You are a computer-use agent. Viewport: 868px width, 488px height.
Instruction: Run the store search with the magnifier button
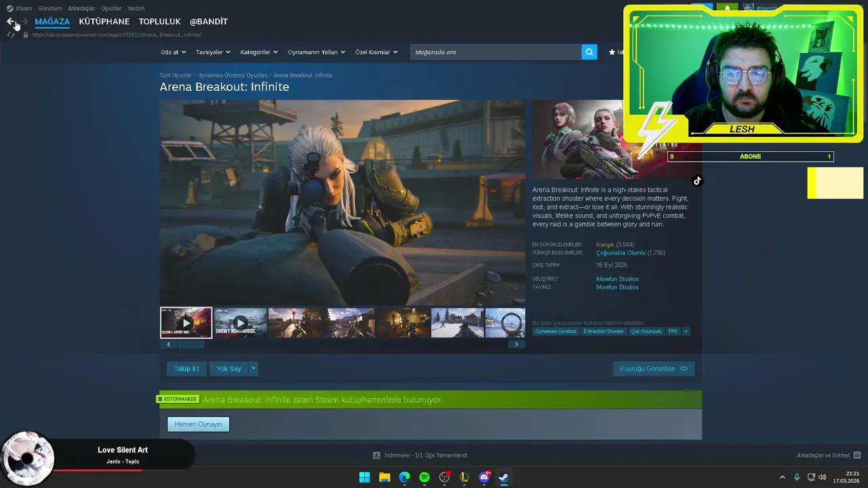(589, 52)
